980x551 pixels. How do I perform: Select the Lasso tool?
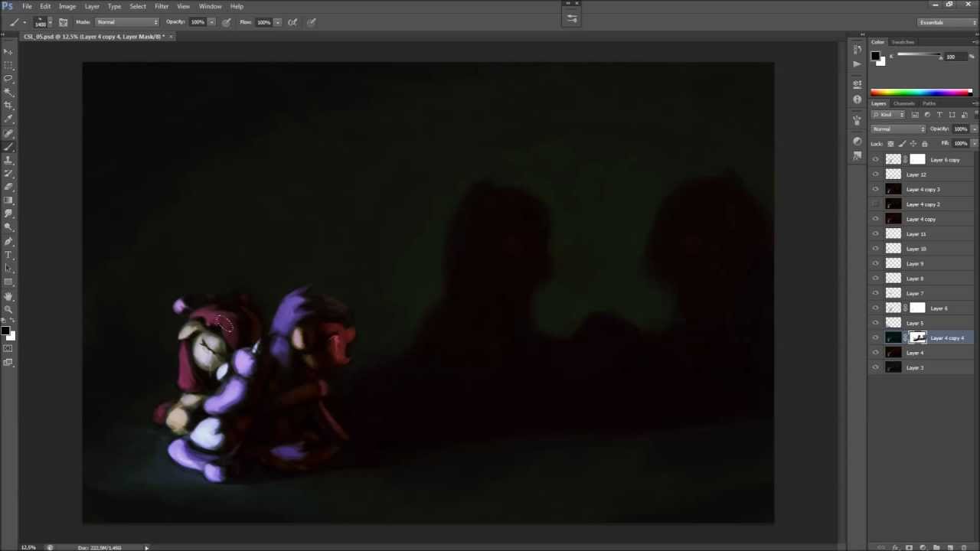(x=8, y=78)
